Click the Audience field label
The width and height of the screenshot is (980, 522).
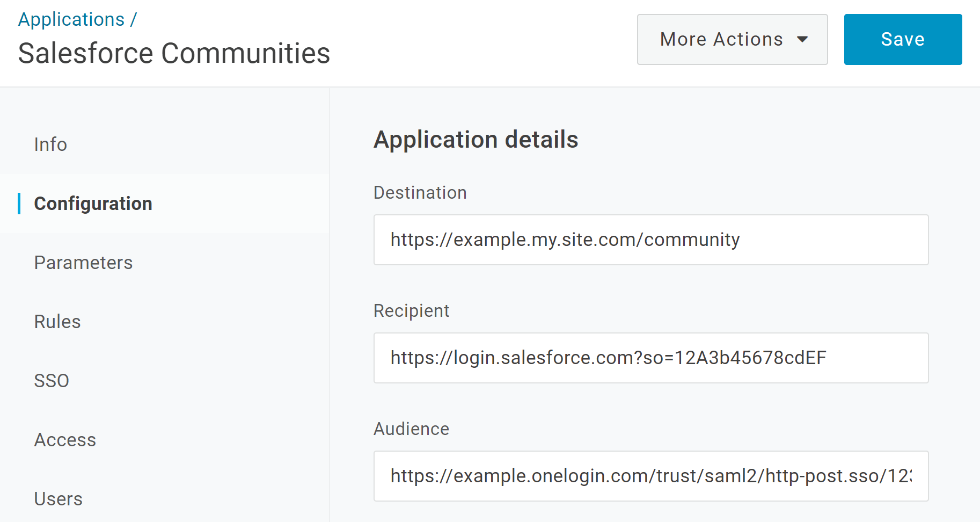point(411,429)
